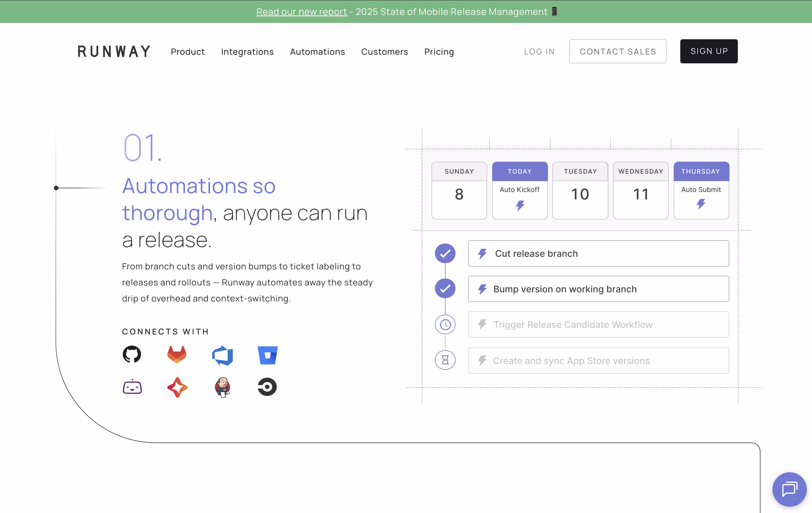The width and height of the screenshot is (812, 513).
Task: Click the timeline dot marker left of headline
Action: point(56,188)
